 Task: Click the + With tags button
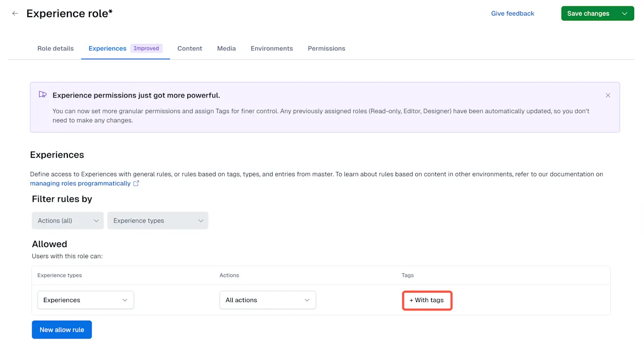pos(427,300)
